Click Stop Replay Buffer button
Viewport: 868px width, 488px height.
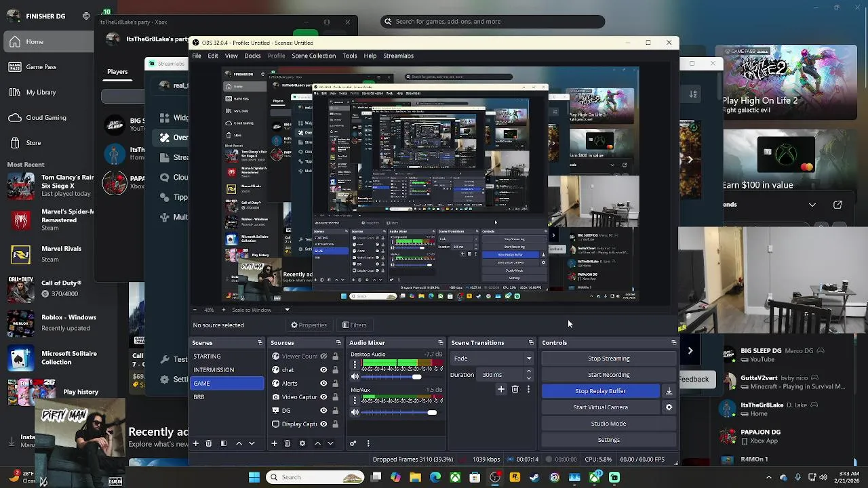point(600,391)
